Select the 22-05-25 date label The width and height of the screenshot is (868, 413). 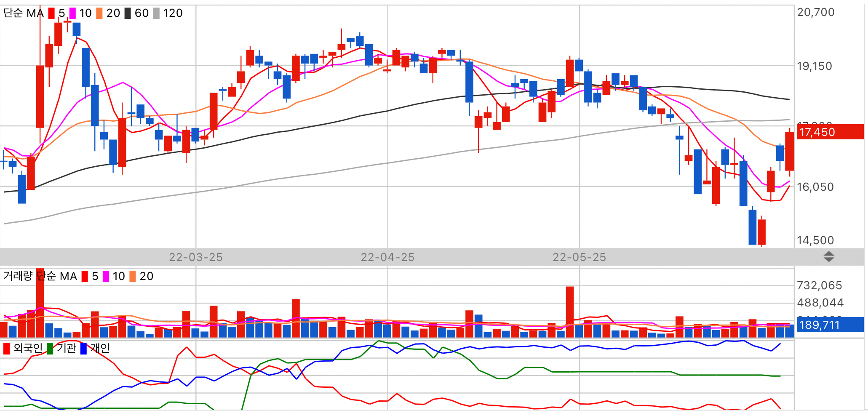click(x=580, y=257)
